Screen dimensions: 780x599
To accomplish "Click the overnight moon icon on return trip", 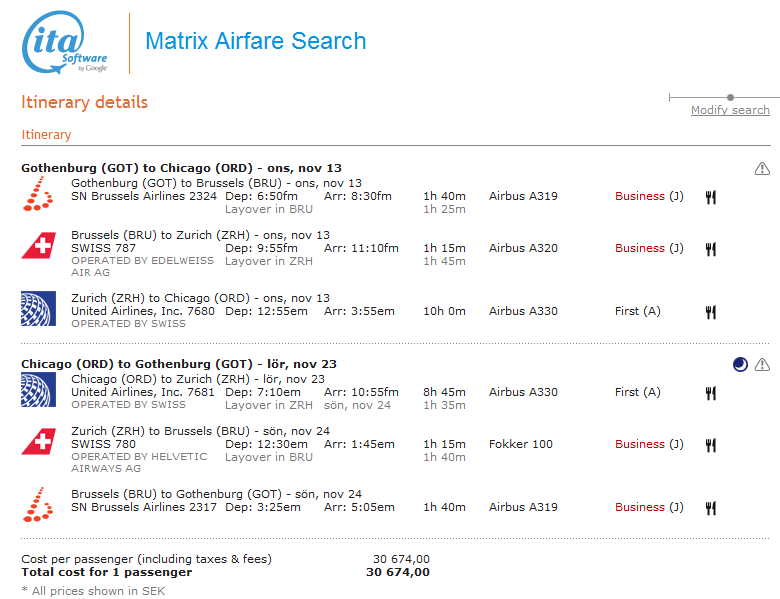I will 739,364.
